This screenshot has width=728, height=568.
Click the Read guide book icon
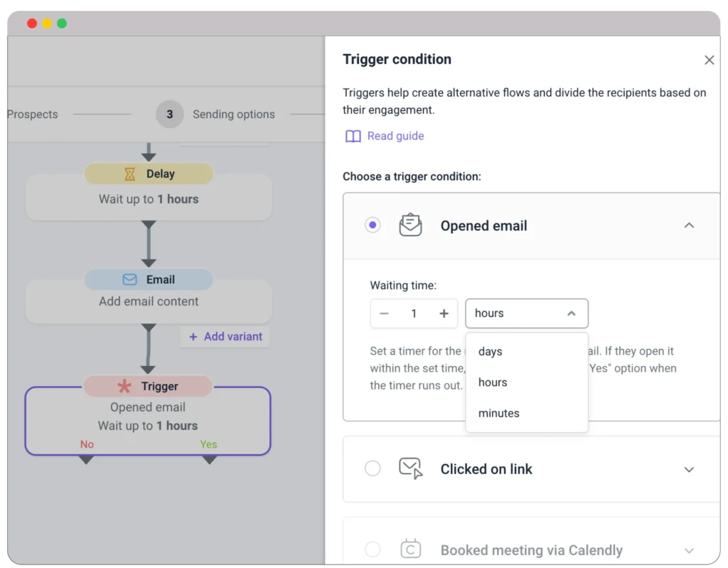[353, 135]
